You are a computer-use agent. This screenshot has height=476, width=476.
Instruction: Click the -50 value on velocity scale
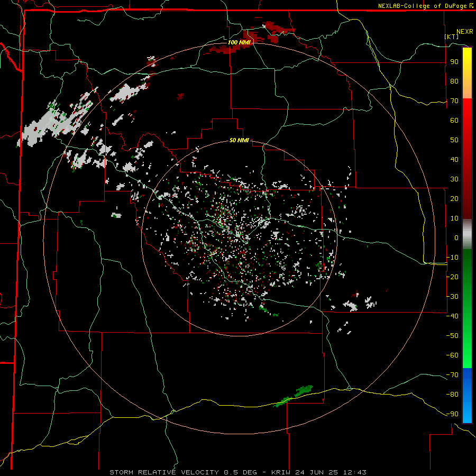(452, 336)
